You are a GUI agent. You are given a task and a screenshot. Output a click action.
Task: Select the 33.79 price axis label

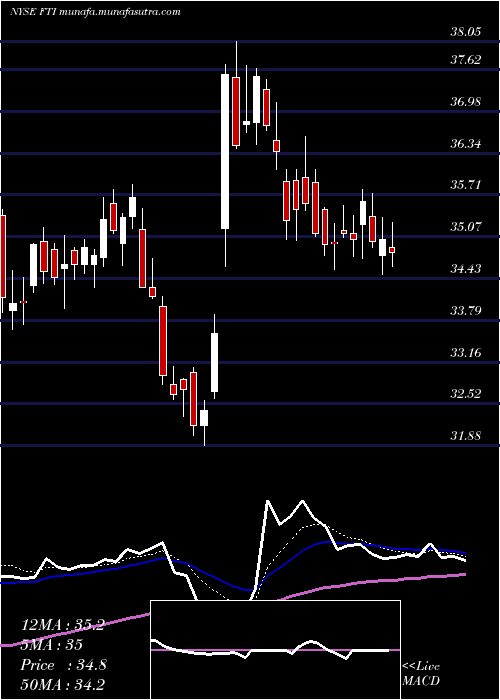tap(466, 310)
